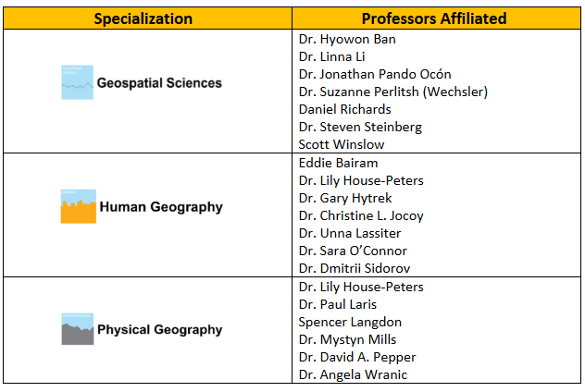This screenshot has height=392, width=585.
Task: Select Dr. Jonathan Pando Ocón
Action: 375,74
